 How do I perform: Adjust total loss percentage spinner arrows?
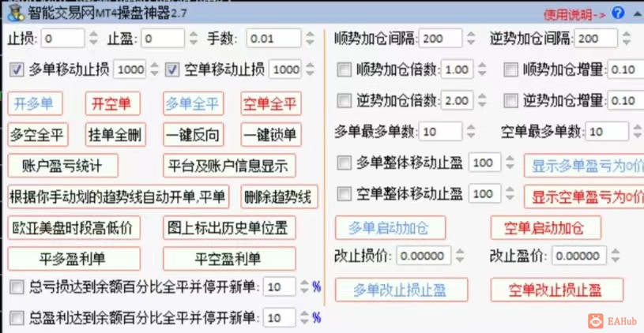click(x=304, y=287)
